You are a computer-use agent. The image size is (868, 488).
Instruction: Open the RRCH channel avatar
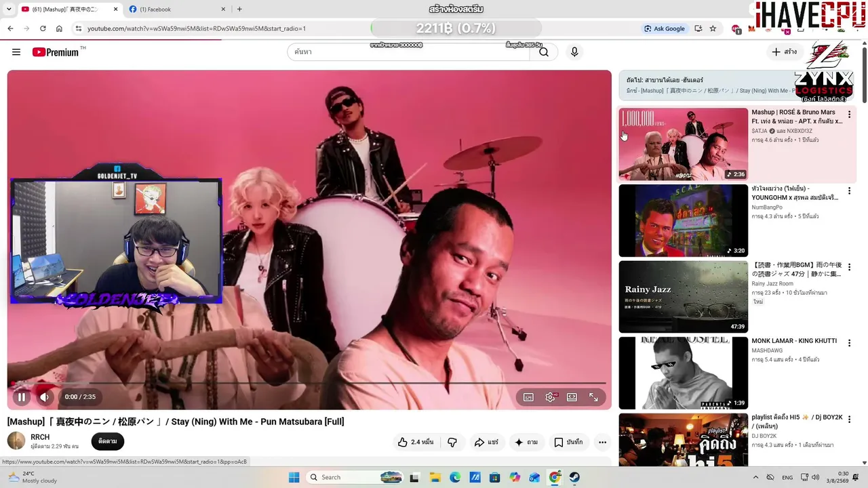[16, 441]
